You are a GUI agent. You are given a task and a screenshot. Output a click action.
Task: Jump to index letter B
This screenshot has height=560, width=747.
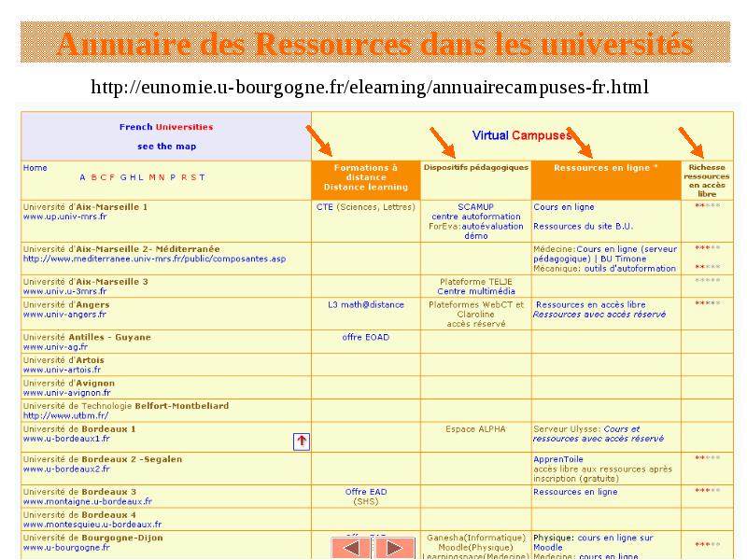[94, 177]
